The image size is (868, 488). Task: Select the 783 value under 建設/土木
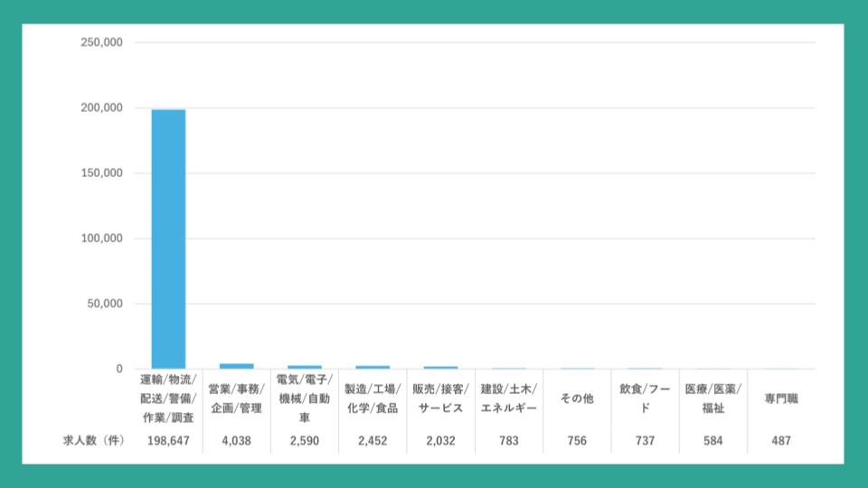(x=509, y=441)
